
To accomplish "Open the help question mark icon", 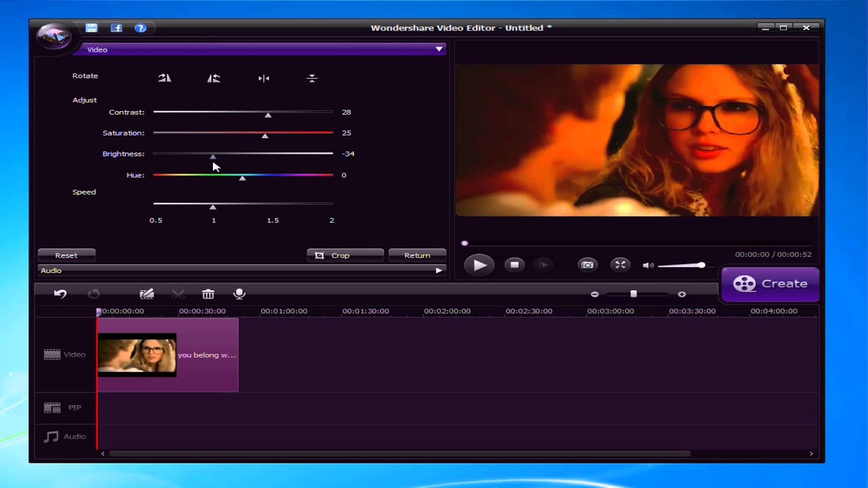I will pyautogui.click(x=140, y=28).
